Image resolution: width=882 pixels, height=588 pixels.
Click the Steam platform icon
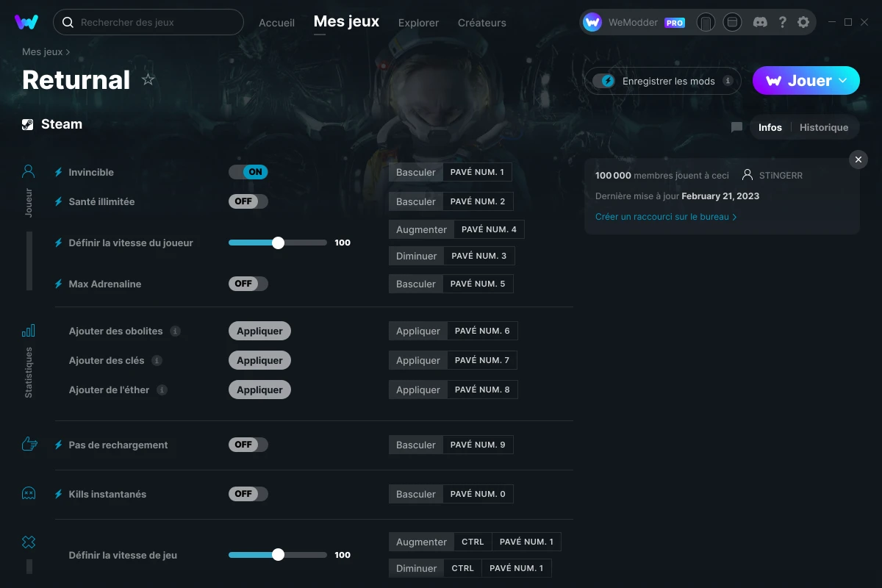point(28,124)
